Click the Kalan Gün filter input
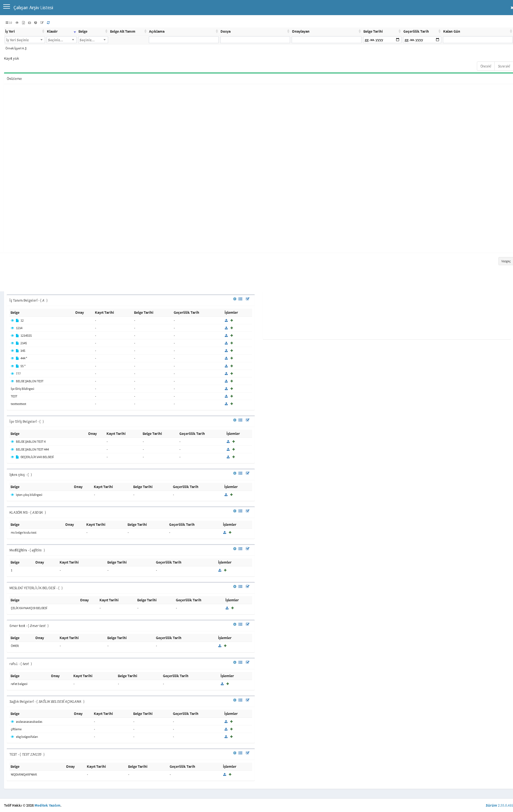 [x=478, y=40]
